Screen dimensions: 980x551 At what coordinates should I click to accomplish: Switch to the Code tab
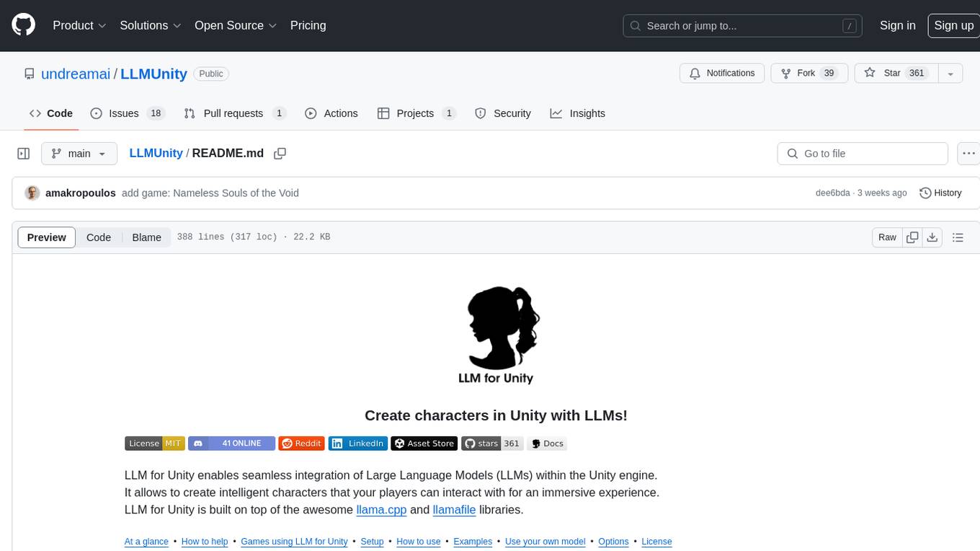[50, 113]
